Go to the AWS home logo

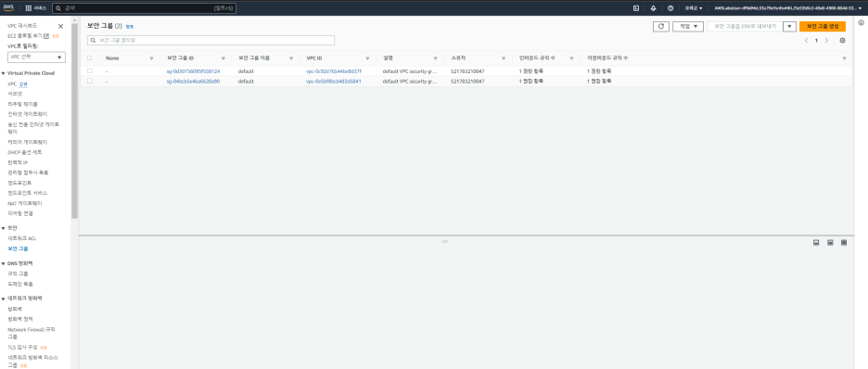tap(7, 7)
